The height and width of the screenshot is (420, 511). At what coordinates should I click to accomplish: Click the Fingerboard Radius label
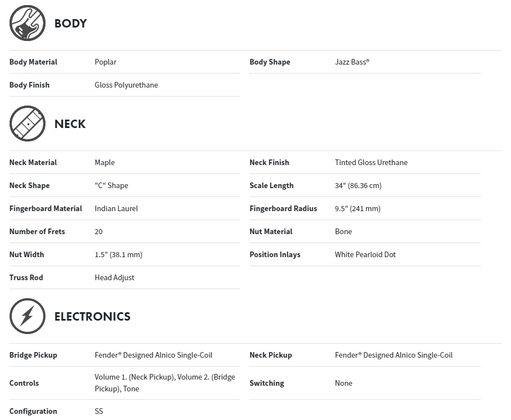pyautogui.click(x=283, y=208)
